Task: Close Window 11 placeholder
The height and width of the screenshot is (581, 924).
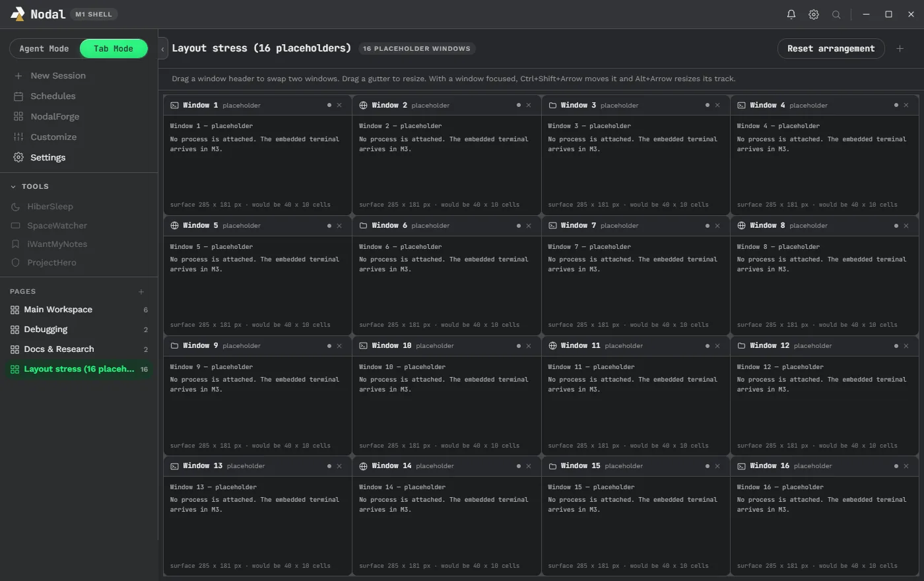Action: 717,345
